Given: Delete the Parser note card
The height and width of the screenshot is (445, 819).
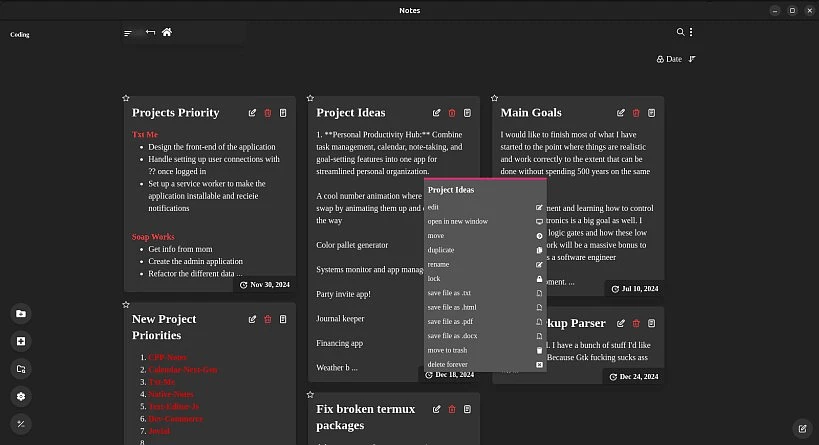Looking at the screenshot, I should pyautogui.click(x=636, y=323).
